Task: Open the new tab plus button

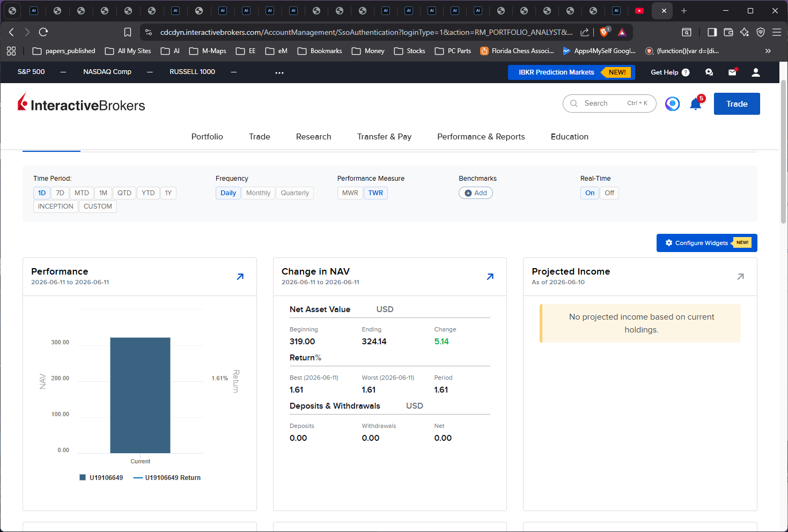Action: [684, 11]
